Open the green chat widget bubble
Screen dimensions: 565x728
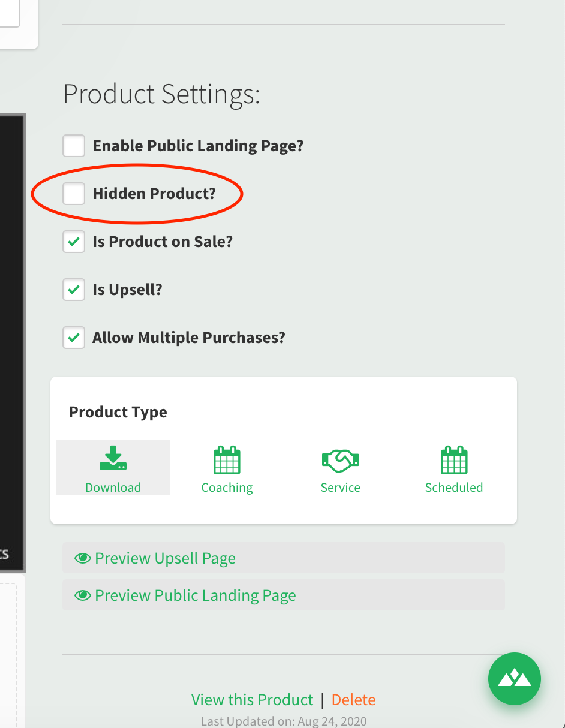coord(515,679)
